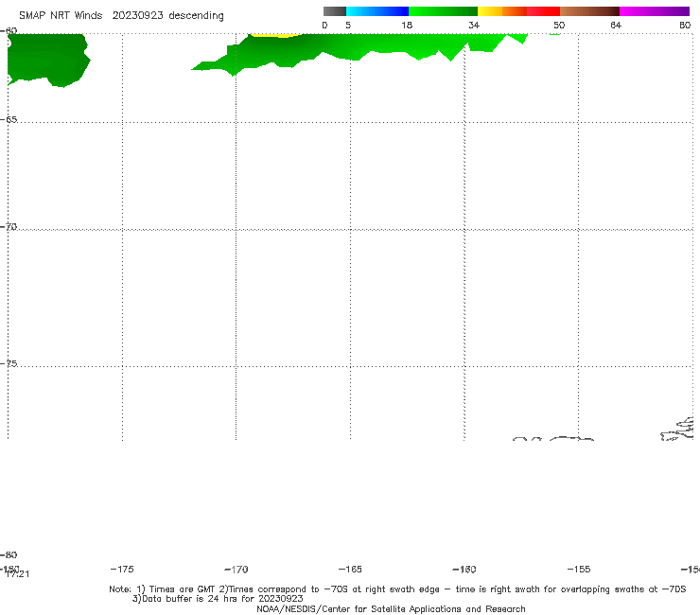Click the swath time stamp '17:21'
The image size is (700, 615).
(18, 574)
